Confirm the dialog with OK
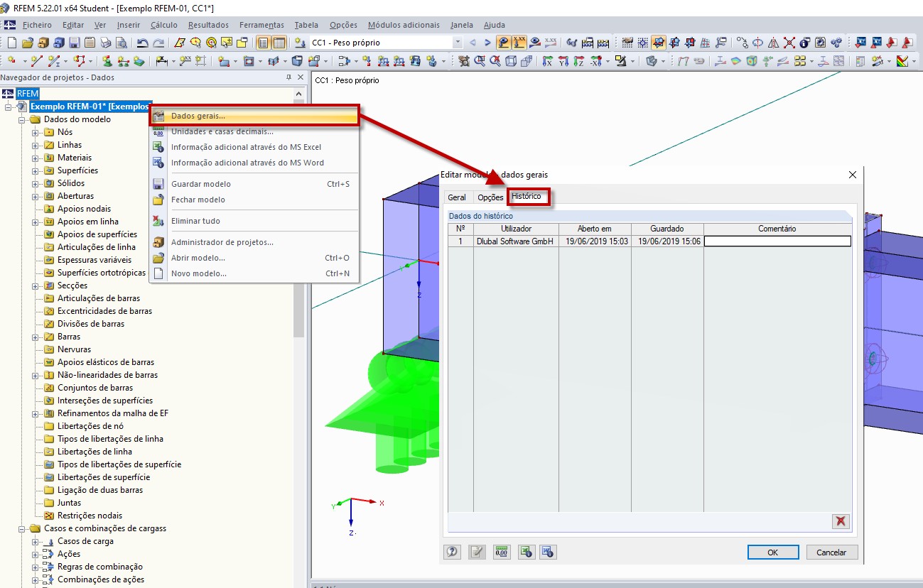The width and height of the screenshot is (923, 588). pyautogui.click(x=772, y=552)
